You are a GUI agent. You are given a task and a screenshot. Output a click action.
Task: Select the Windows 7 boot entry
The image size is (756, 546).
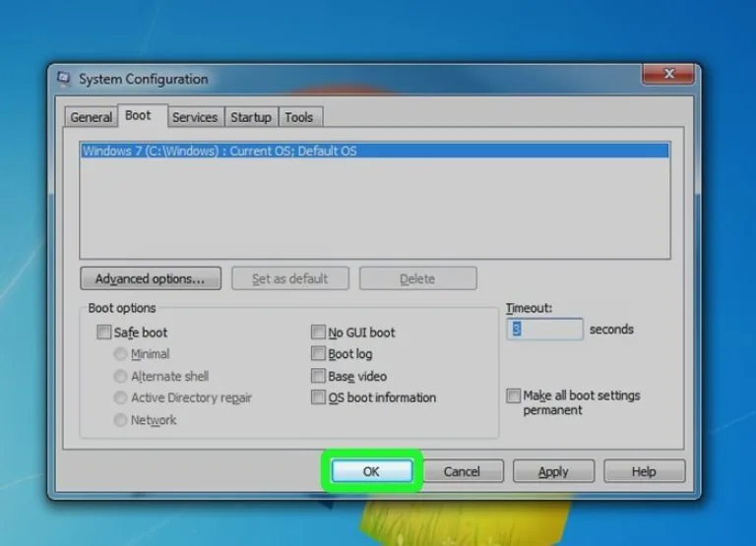(x=375, y=151)
